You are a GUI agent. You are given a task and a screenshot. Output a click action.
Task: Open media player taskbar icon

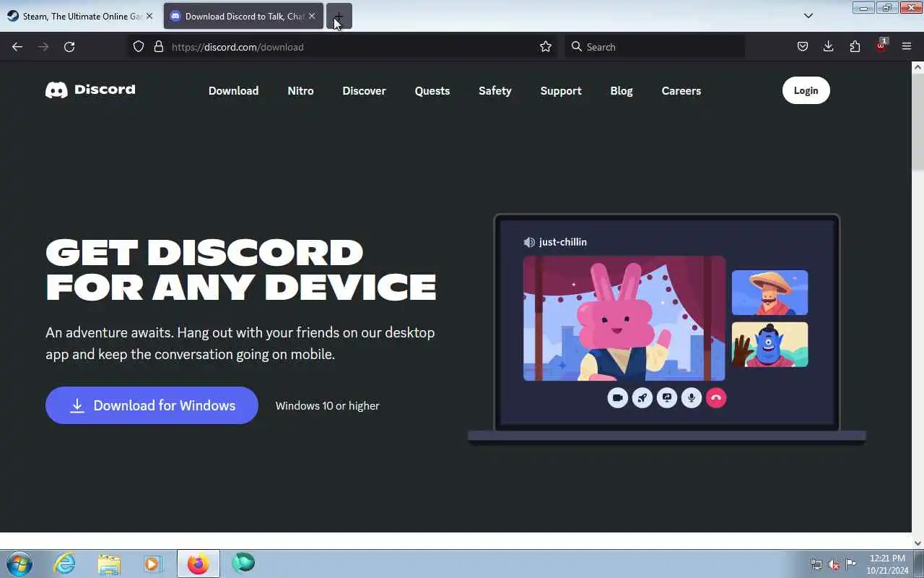tap(153, 564)
